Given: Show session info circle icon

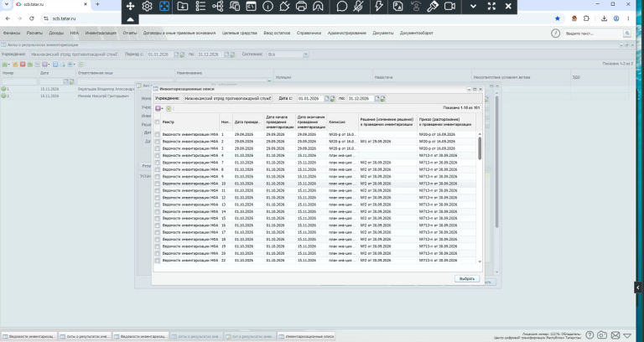Looking at the screenshot, I should click(x=267, y=6).
